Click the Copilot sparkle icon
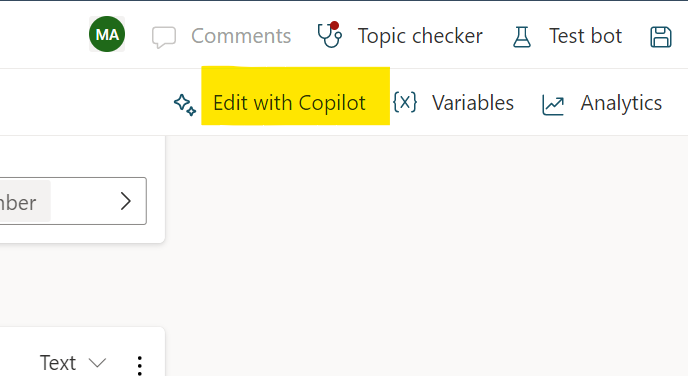Viewport: 688px width, 376px height. [185, 105]
